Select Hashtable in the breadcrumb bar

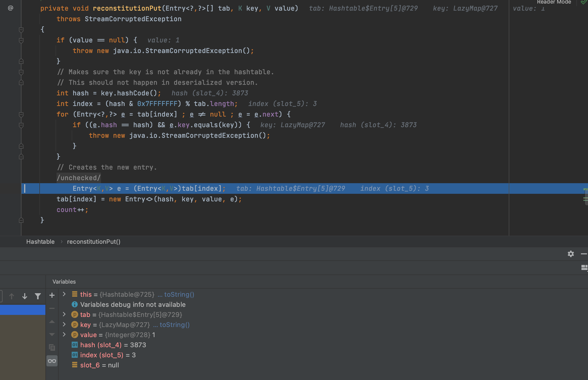pos(40,242)
